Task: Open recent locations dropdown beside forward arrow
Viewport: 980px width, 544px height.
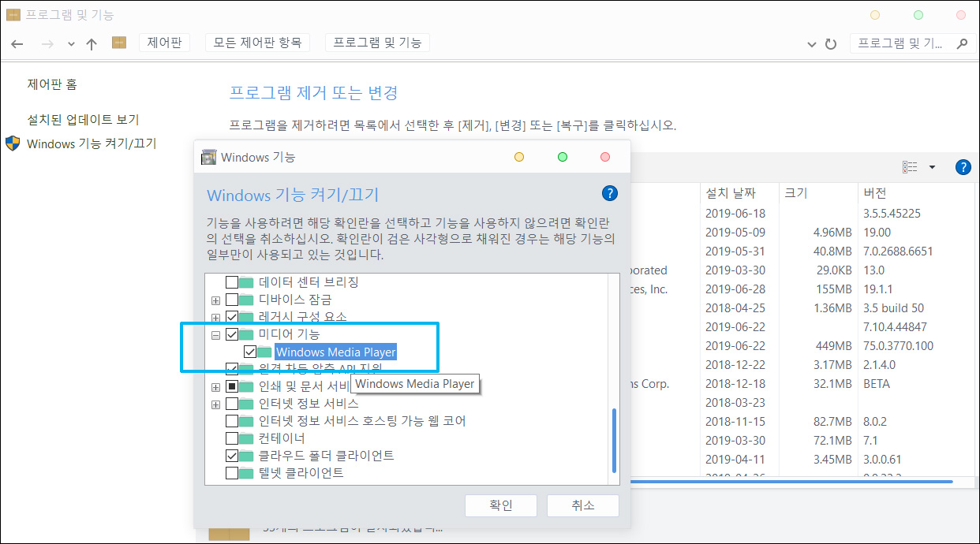Action: coord(72,44)
